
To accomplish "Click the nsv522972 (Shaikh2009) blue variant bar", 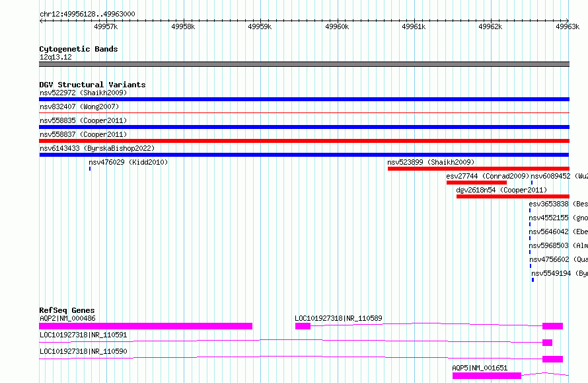I will (x=304, y=99).
